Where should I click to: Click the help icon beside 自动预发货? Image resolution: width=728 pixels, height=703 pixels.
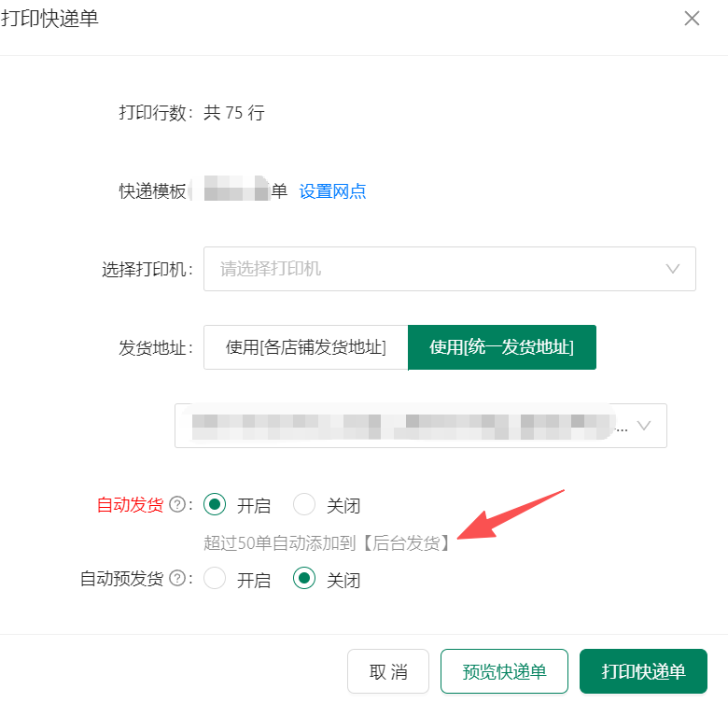tap(176, 579)
